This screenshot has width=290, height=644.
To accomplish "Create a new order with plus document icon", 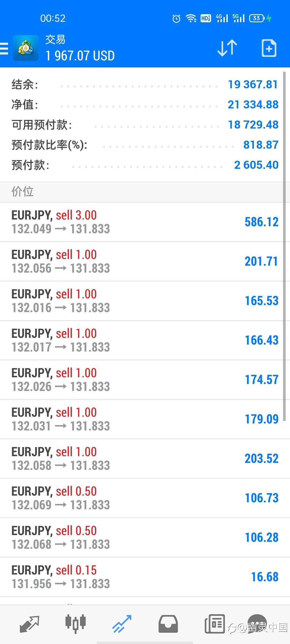I will (269, 48).
